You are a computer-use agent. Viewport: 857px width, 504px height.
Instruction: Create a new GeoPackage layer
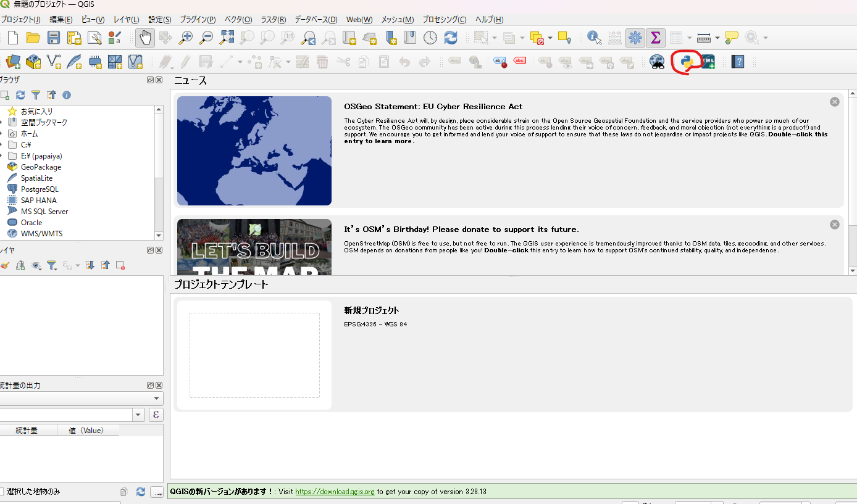(33, 62)
